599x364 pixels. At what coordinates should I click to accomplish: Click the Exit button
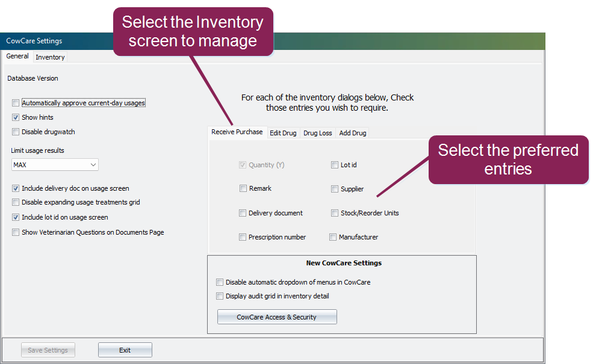point(125,350)
